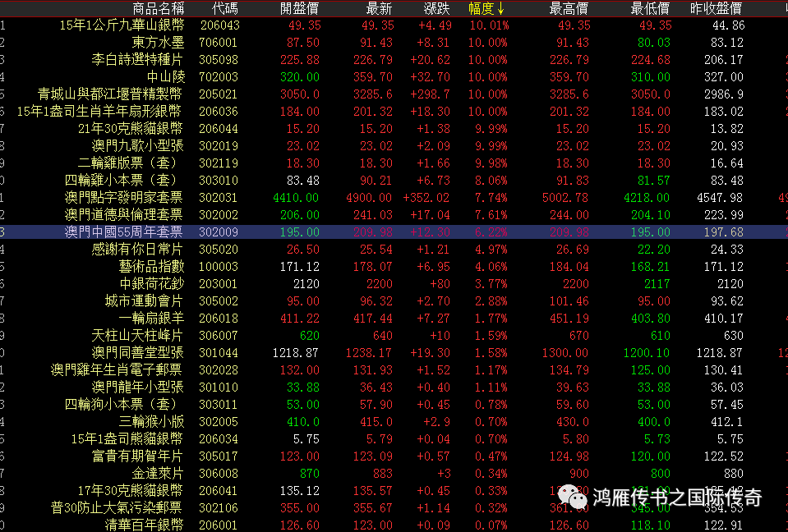Click code 702003
Image resolution: width=788 pixels, height=532 pixels.
point(218,77)
